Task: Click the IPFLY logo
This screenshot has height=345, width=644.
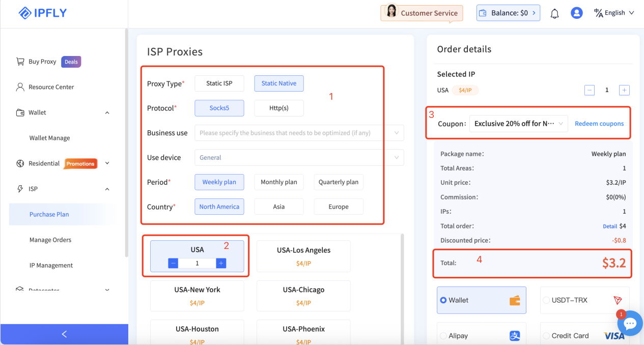Action: [x=43, y=13]
